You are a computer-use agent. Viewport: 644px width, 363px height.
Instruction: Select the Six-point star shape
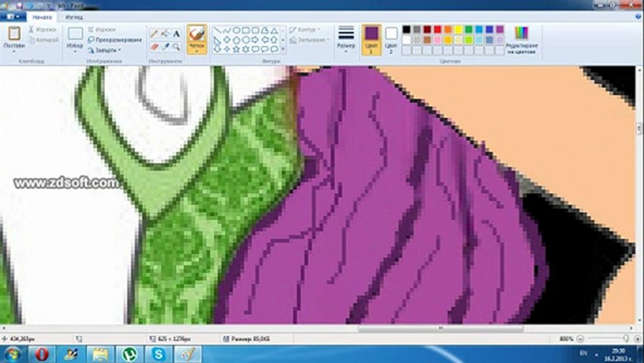246,49
